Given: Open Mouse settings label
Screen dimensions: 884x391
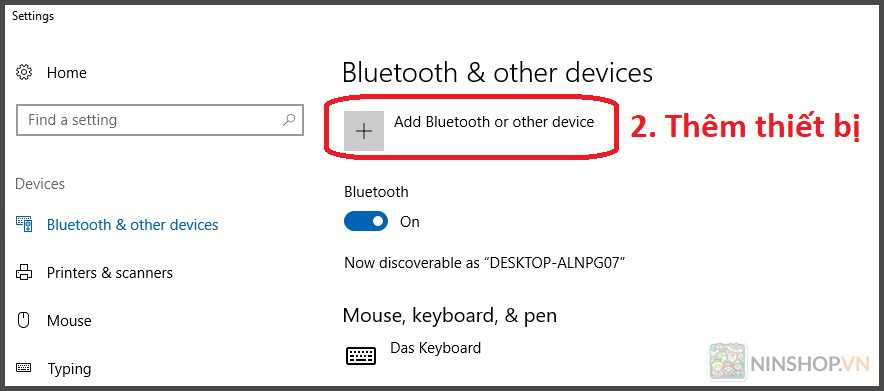Looking at the screenshot, I should 69,321.
